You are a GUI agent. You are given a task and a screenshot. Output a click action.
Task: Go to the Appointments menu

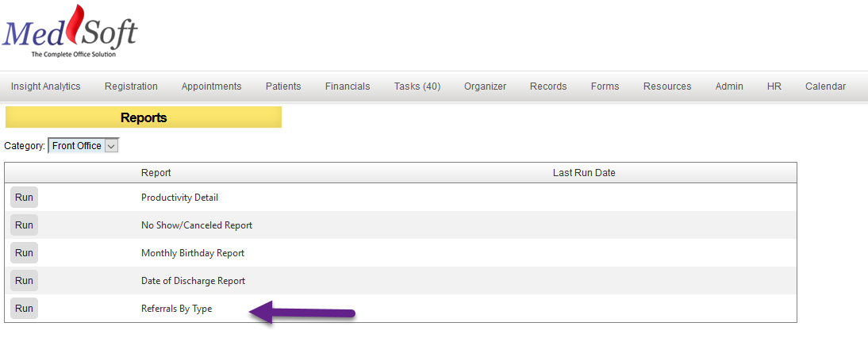coord(212,86)
